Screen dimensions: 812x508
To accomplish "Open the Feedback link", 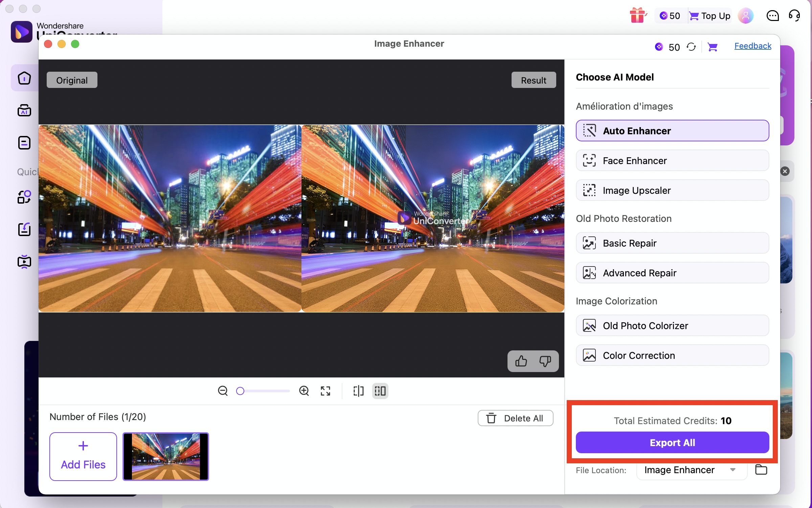I will point(752,46).
